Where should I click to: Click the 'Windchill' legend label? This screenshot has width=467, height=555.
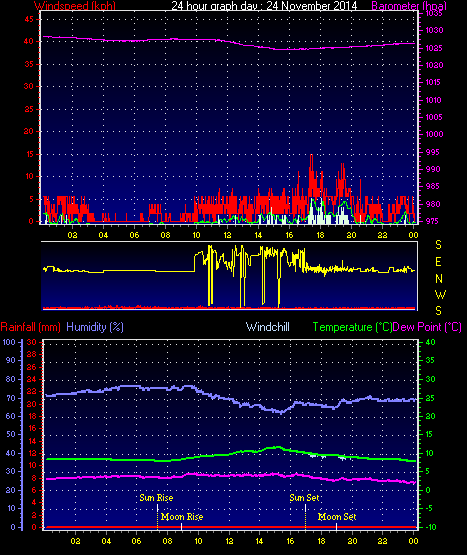tap(268, 327)
